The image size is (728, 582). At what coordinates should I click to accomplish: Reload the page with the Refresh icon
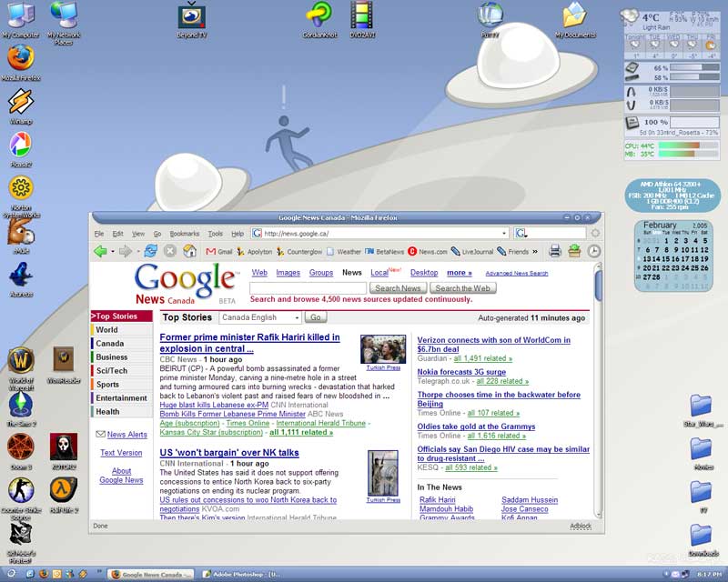pos(150,251)
